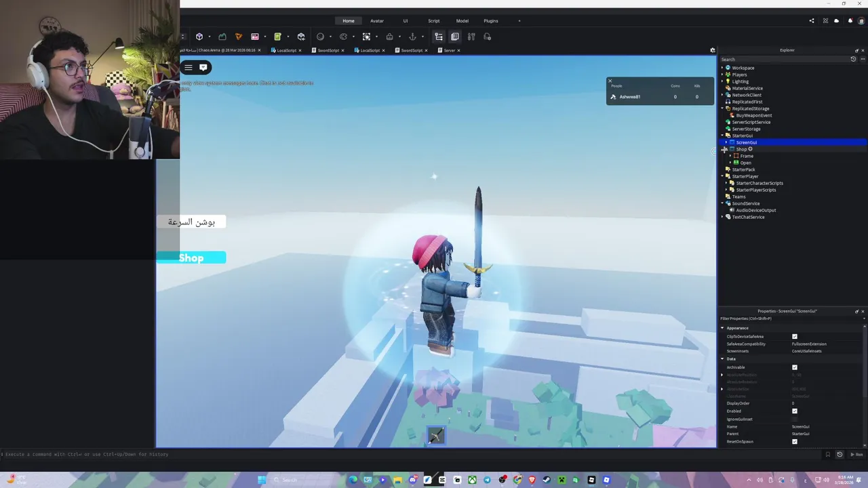This screenshot has width=868, height=488.
Task: Open the Part tool dropdown arrow
Action: (209, 37)
